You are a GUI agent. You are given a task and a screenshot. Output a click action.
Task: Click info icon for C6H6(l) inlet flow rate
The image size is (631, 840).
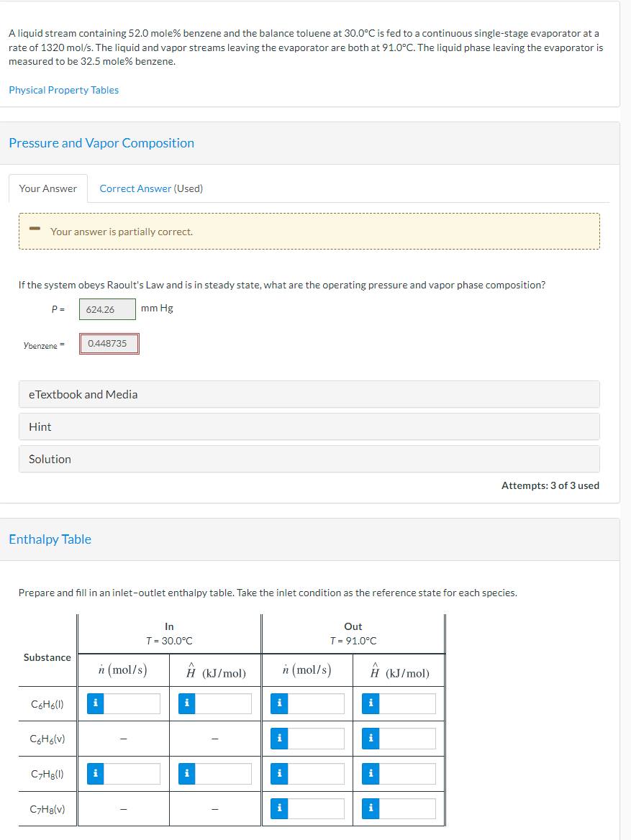[x=94, y=703]
